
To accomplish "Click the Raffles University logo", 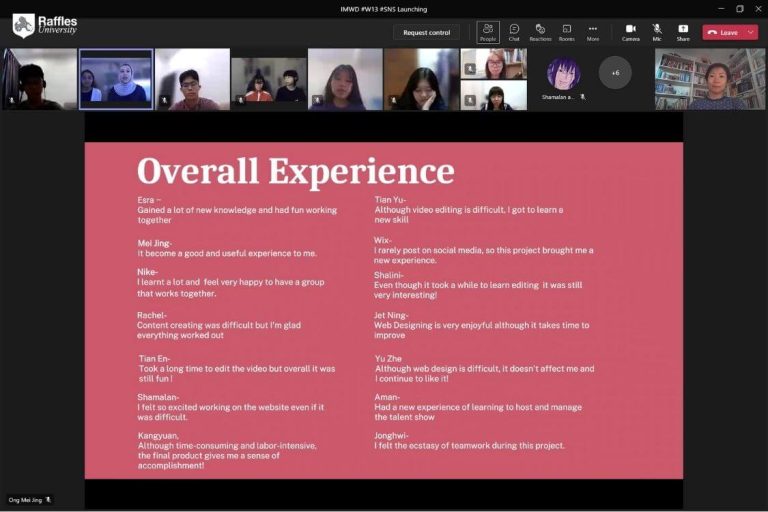I will (45, 25).
